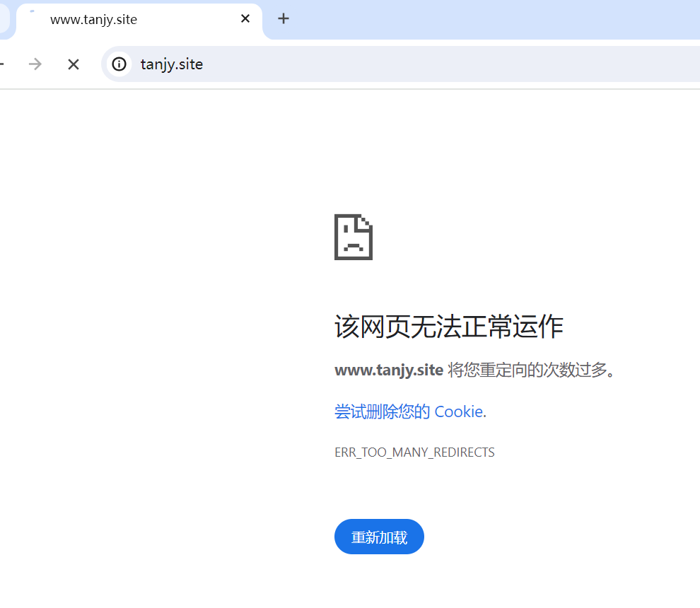Switch to partially visible tab at left edge
Viewport: 700px width, 608px height.
[x=4, y=20]
